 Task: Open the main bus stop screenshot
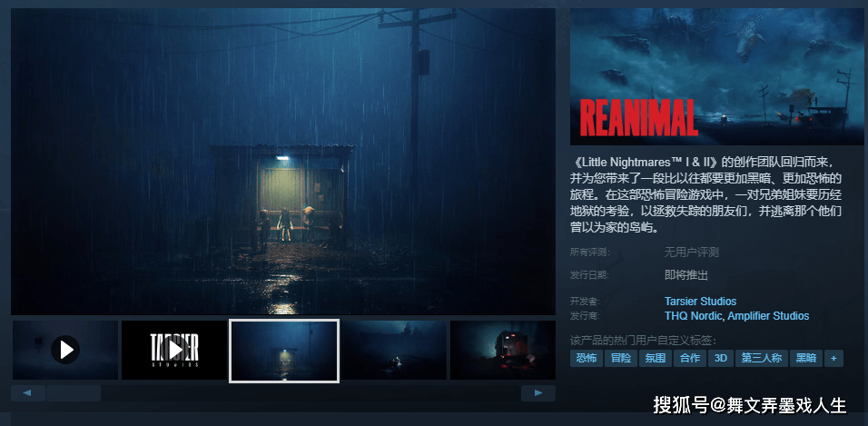283,161
